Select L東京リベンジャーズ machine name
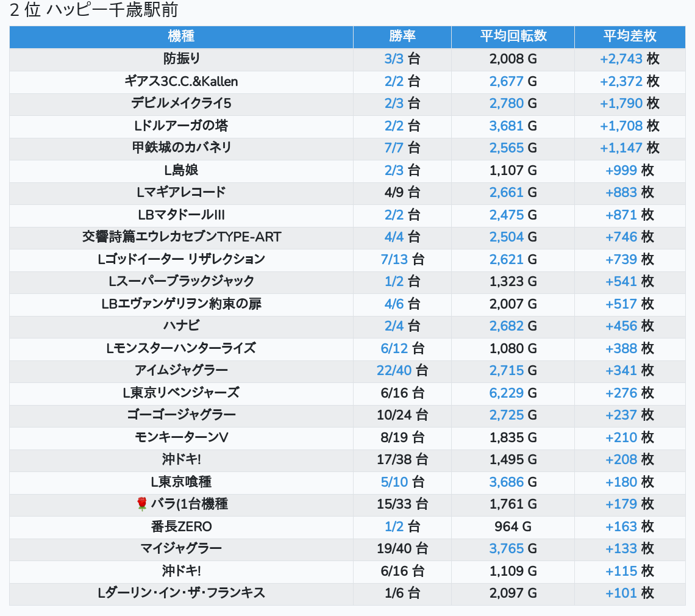 [x=181, y=393]
